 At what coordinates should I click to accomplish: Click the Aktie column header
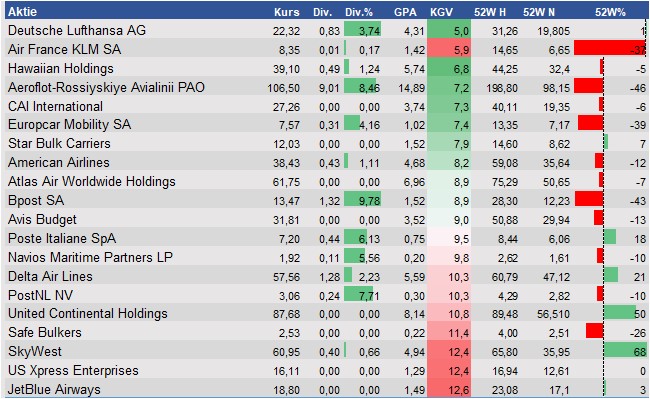22,12
